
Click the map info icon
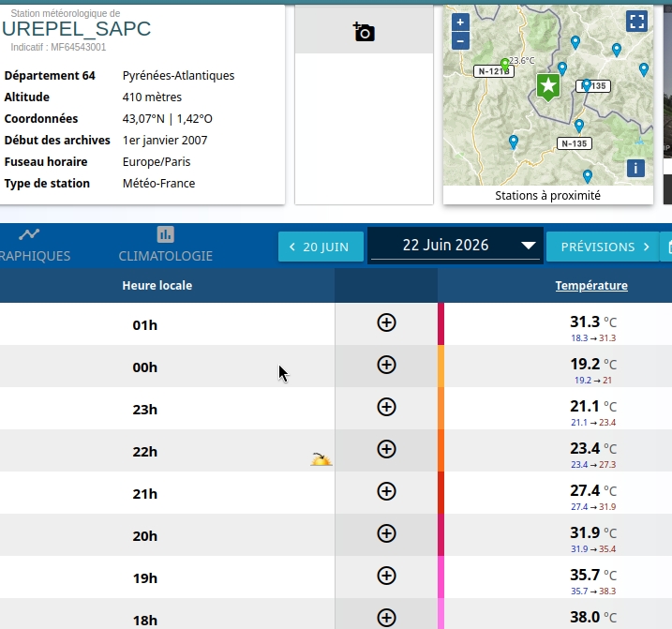click(x=635, y=168)
